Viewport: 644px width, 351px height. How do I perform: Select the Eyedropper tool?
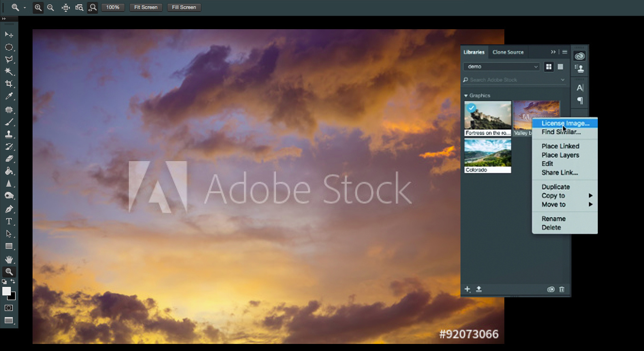(x=8, y=97)
